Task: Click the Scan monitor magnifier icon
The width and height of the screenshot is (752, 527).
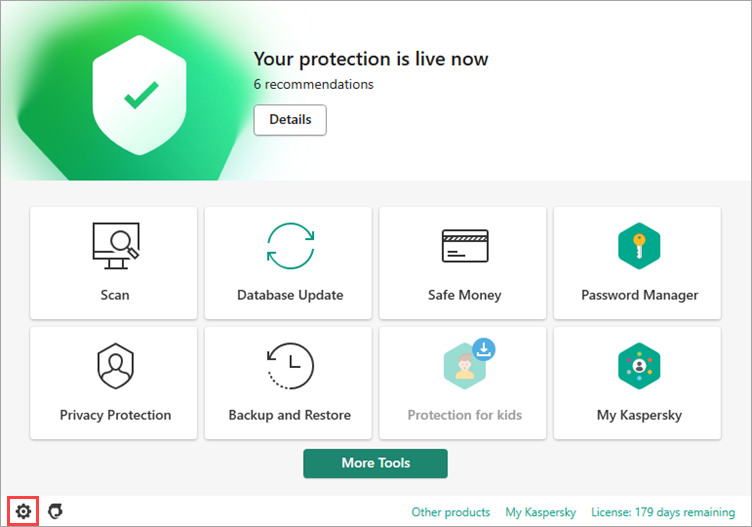Action: tap(116, 246)
